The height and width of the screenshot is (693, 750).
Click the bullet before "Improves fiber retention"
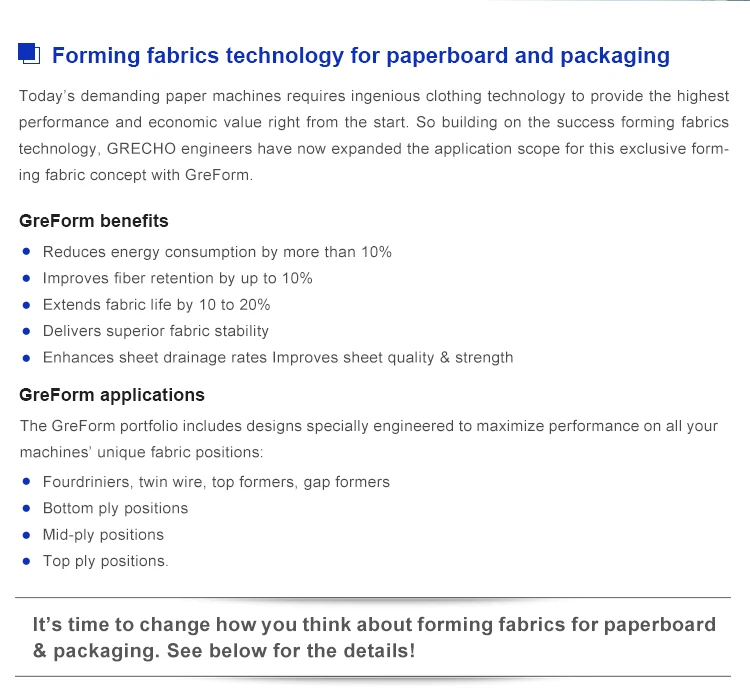[x=27, y=278]
